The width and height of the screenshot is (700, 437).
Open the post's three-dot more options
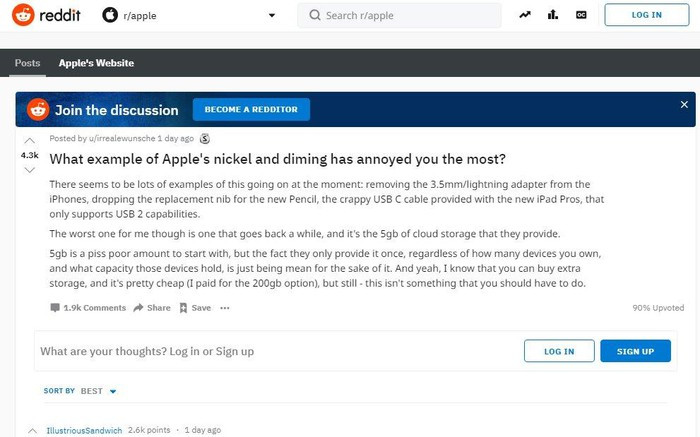[x=225, y=308]
